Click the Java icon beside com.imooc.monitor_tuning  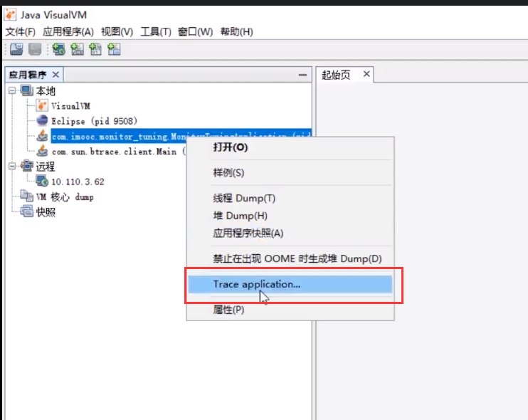coord(42,136)
